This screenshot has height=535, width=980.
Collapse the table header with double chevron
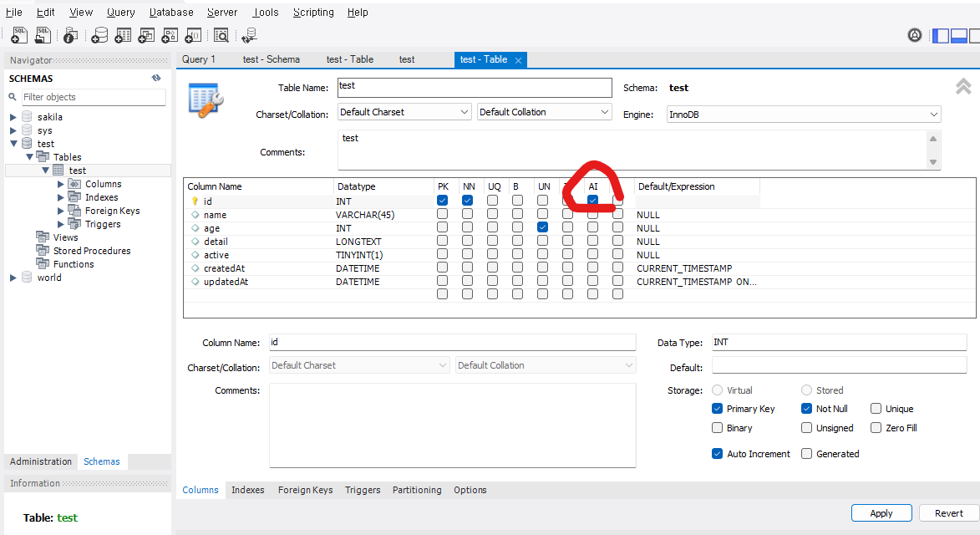coord(963,86)
